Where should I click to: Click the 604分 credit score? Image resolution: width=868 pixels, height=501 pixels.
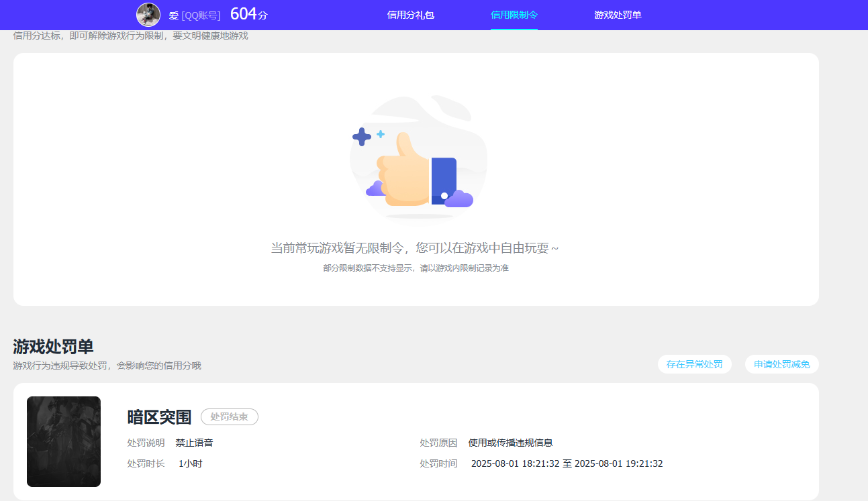[x=248, y=14]
